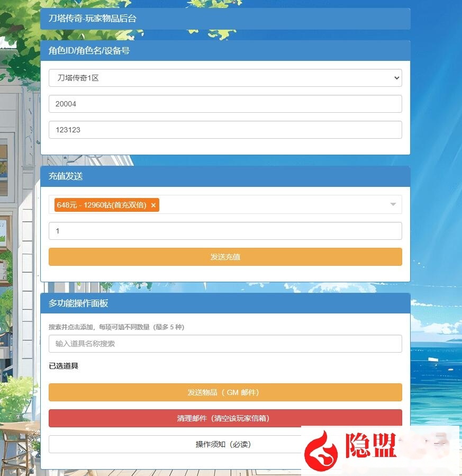Click the input field containing 20004

(225, 104)
